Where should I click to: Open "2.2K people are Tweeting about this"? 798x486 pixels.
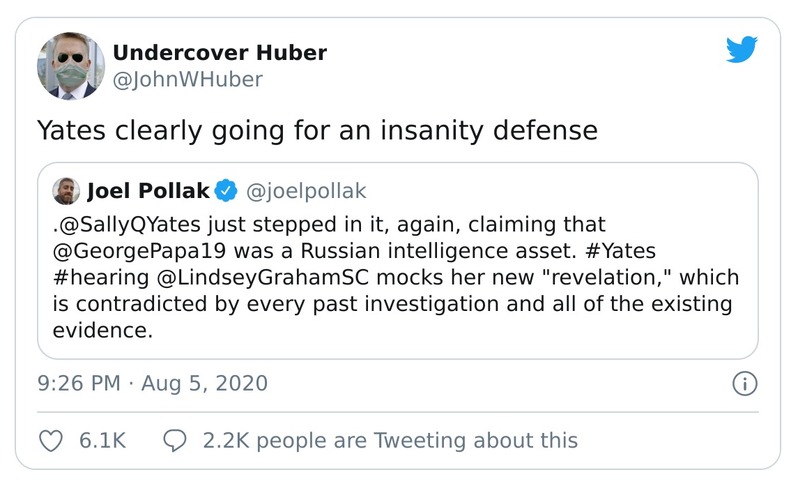(389, 440)
